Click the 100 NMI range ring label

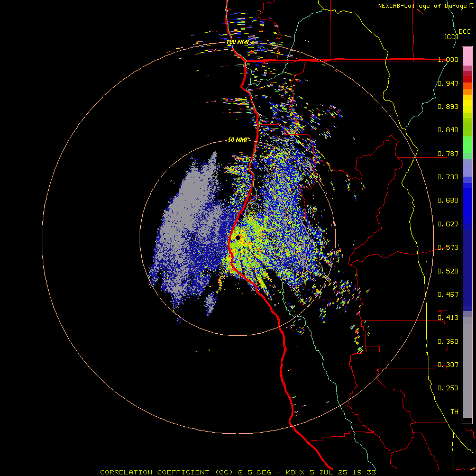(x=237, y=42)
